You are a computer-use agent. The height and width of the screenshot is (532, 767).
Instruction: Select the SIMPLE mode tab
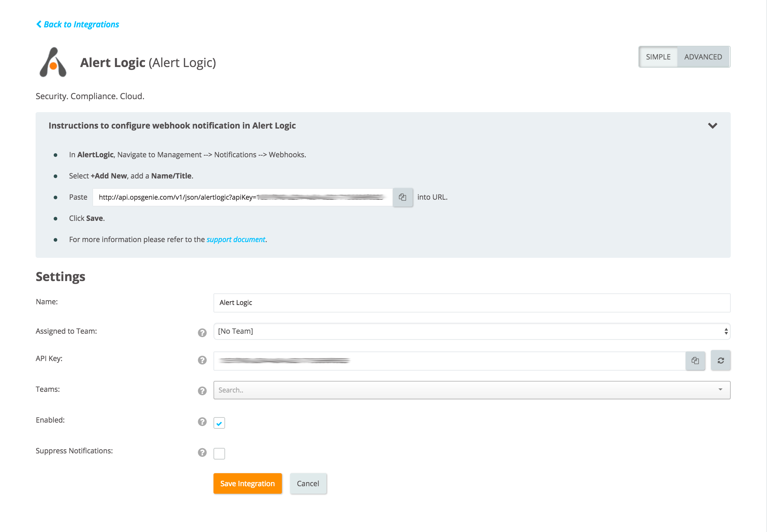pyautogui.click(x=658, y=57)
